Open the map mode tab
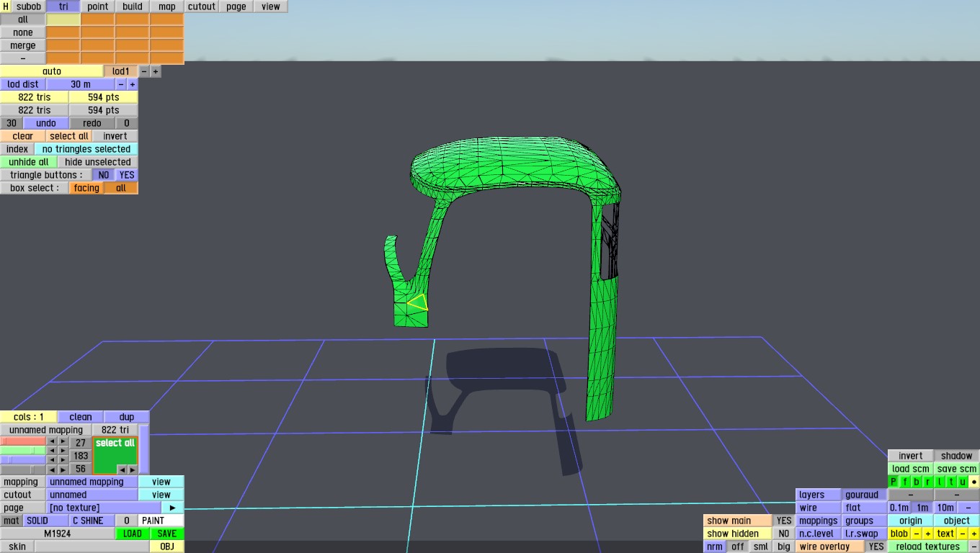This screenshot has width=980, height=553. [167, 6]
